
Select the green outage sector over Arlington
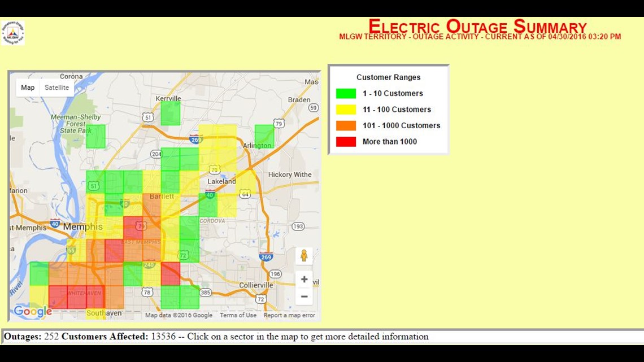(264, 136)
